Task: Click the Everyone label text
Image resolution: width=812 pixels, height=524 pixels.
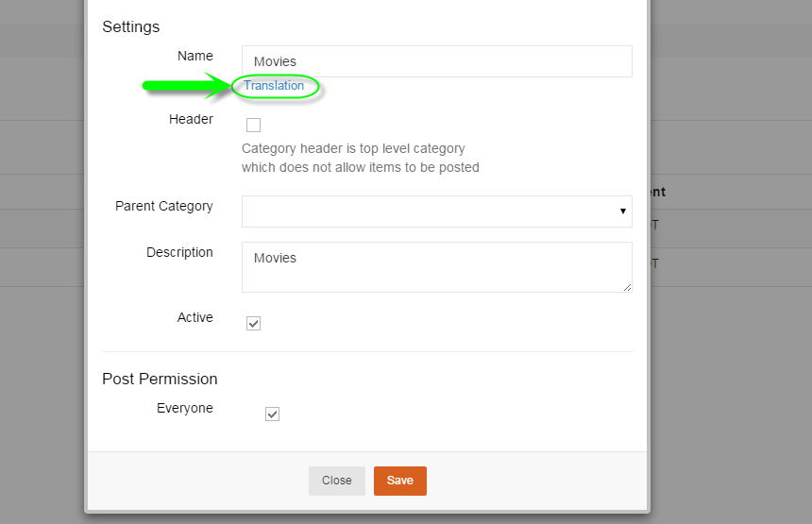Action: coord(185,408)
